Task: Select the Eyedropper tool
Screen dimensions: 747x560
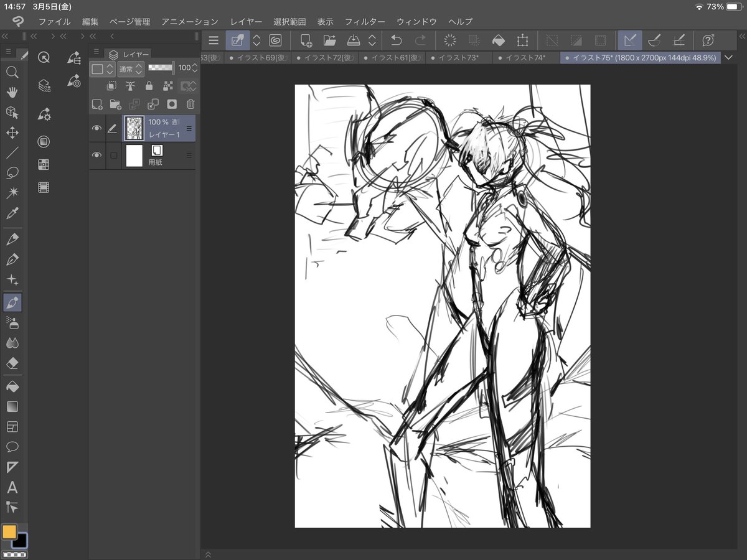Action: pos(12,213)
